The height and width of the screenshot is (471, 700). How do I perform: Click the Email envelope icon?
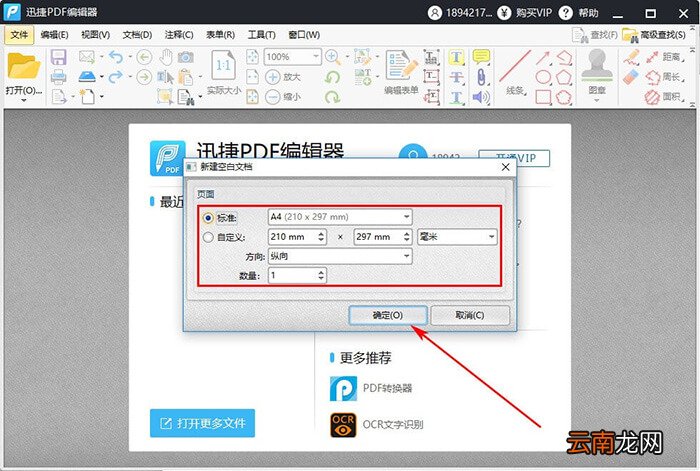[x=87, y=57]
